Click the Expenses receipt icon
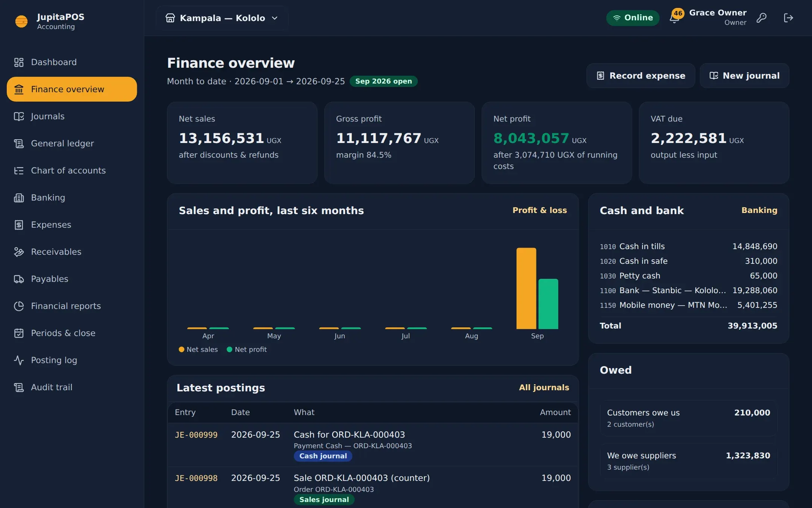The image size is (812, 508). pyautogui.click(x=19, y=225)
